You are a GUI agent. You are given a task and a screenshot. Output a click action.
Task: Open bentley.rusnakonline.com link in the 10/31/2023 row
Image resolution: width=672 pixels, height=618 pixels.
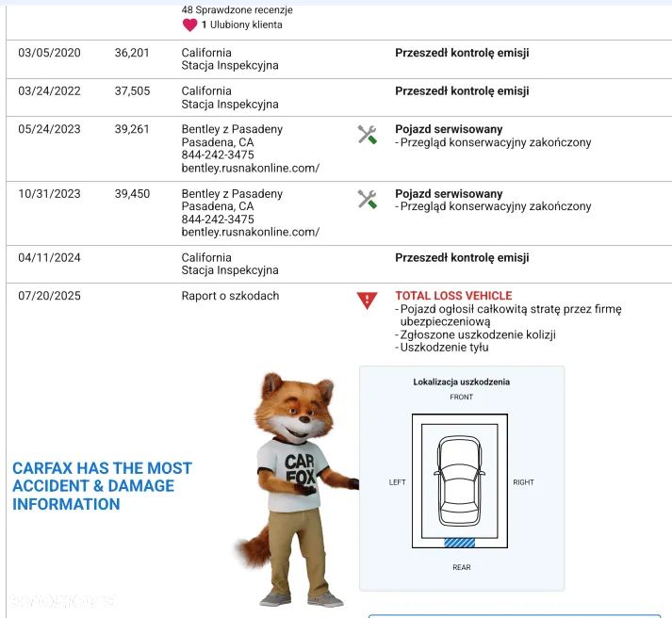[251, 232]
